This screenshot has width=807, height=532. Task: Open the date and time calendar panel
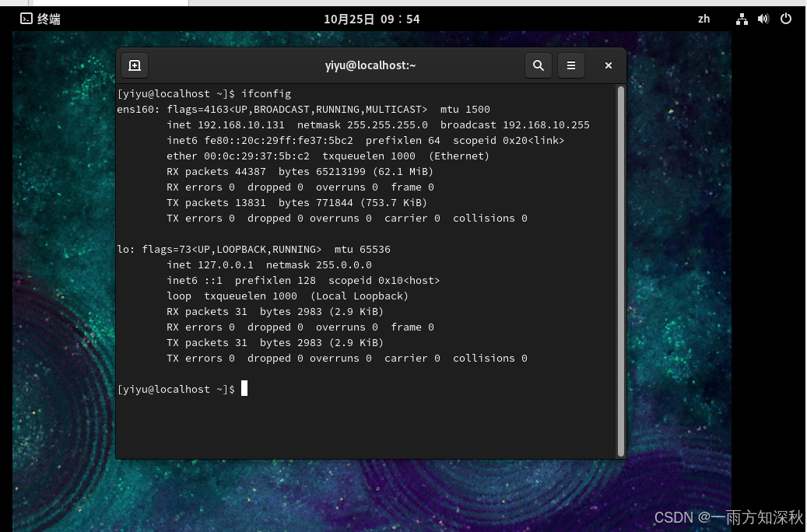(x=371, y=19)
